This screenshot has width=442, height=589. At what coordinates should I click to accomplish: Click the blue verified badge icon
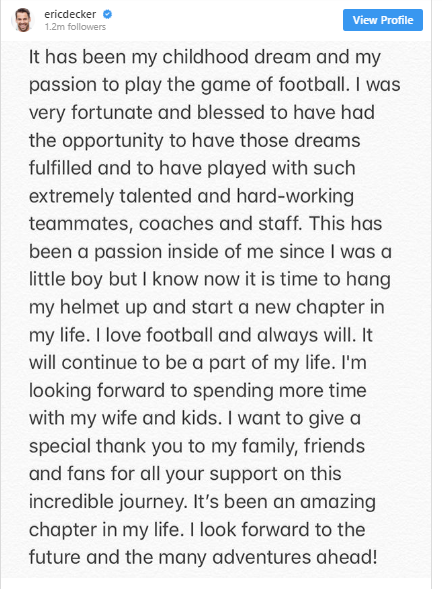(107, 14)
